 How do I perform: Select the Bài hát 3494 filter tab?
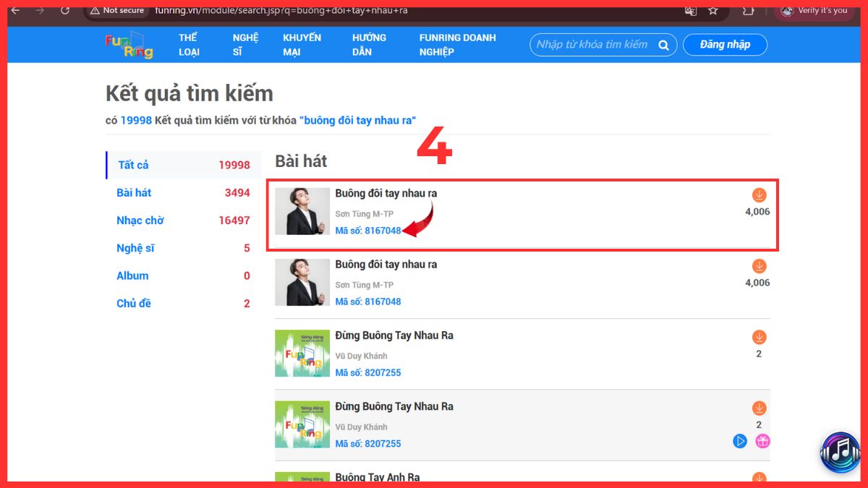(x=184, y=193)
